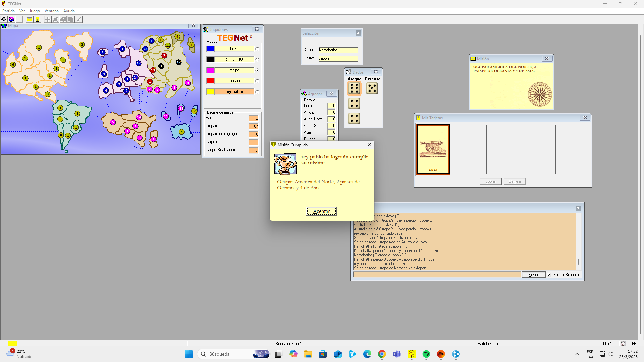Open TEGNet app icon in the taskbar

tap(412, 354)
